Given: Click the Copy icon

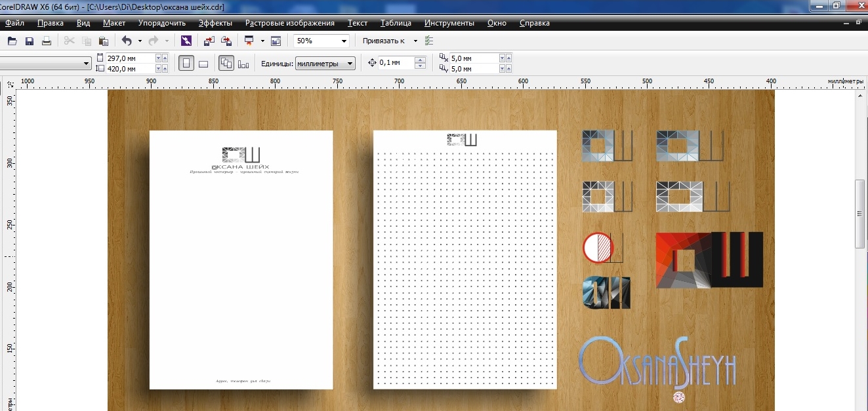Looking at the screenshot, I should point(87,41).
